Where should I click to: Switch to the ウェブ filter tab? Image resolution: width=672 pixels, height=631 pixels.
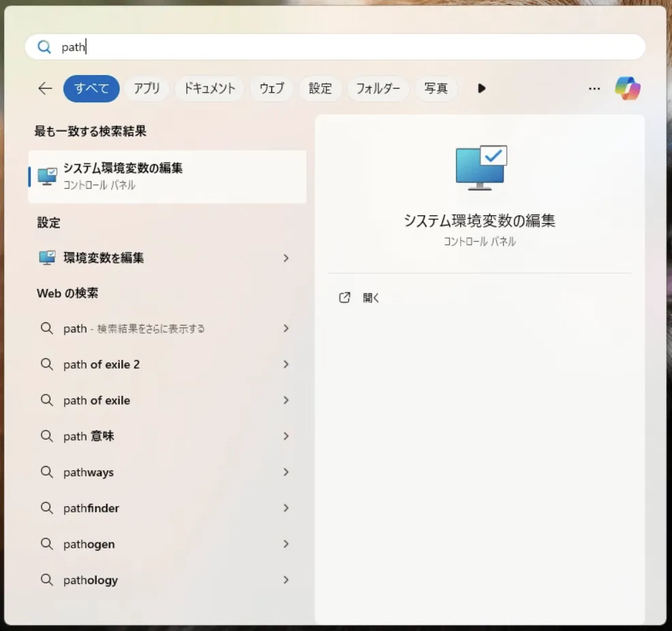(272, 89)
